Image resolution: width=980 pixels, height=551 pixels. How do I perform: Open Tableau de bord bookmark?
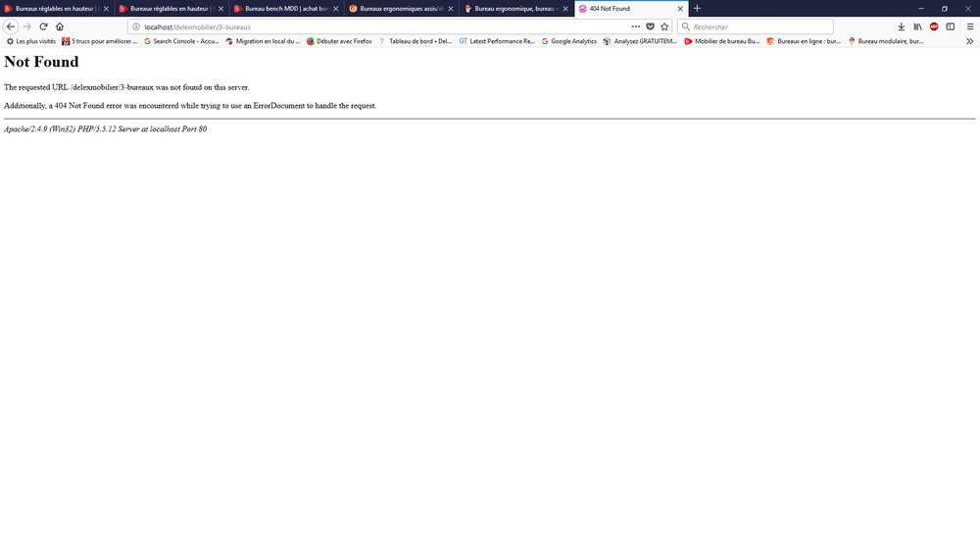tap(415, 41)
